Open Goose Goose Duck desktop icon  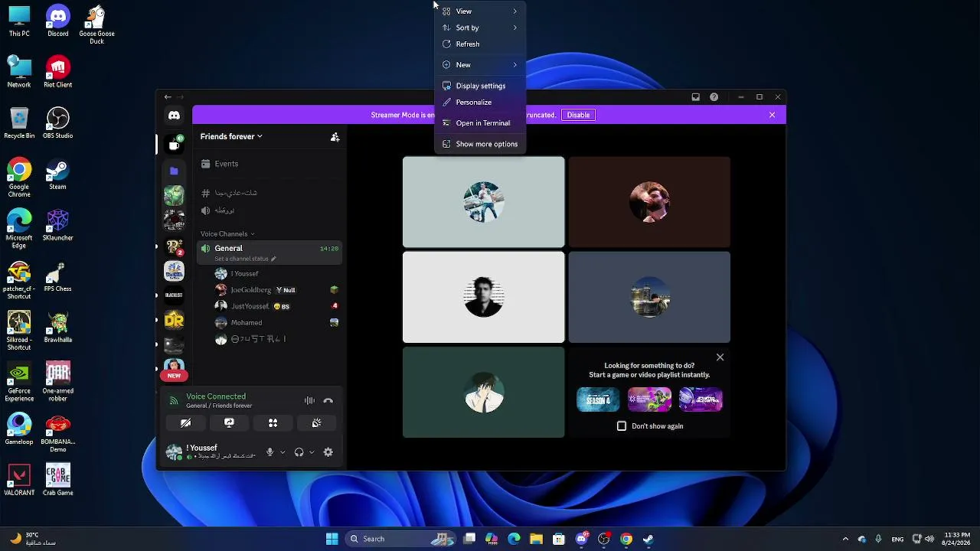point(96,24)
